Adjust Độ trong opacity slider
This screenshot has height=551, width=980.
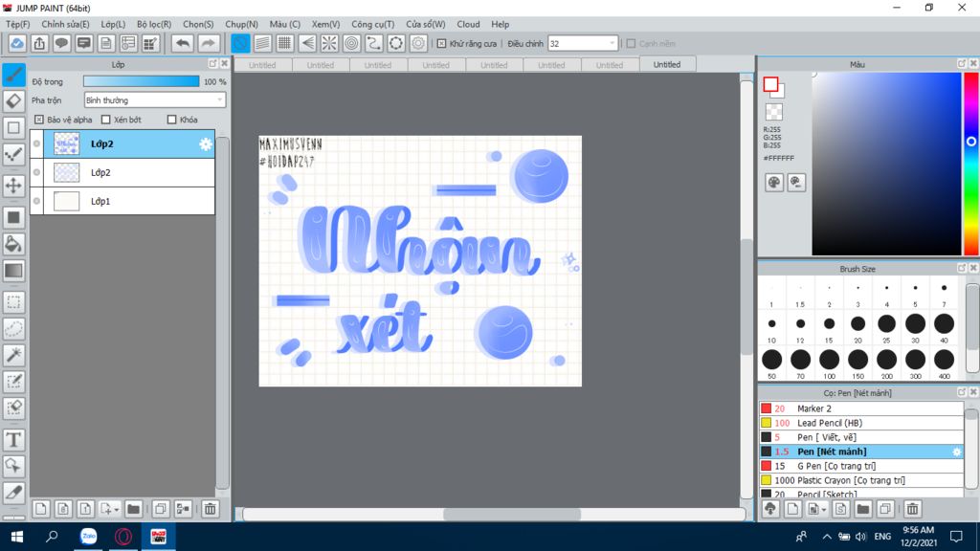point(142,81)
